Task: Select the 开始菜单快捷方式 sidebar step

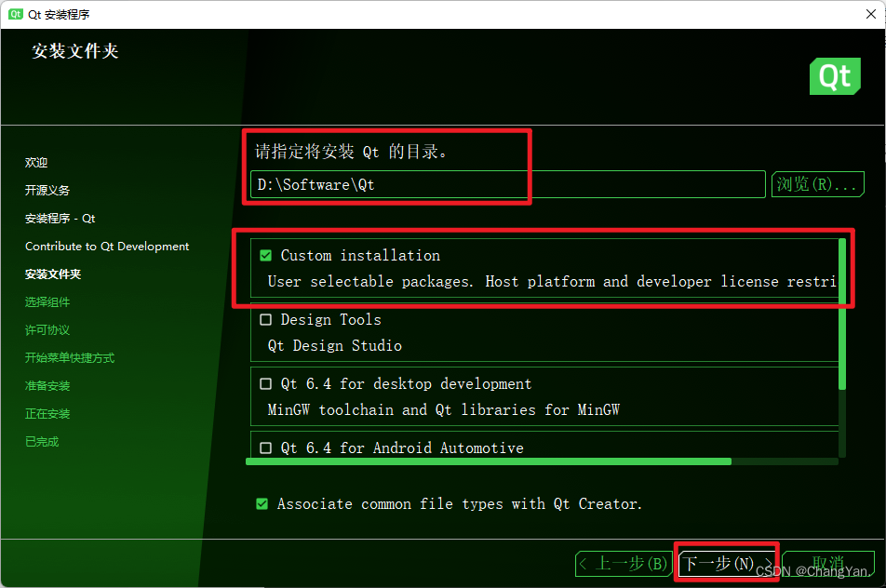Action: [x=70, y=358]
